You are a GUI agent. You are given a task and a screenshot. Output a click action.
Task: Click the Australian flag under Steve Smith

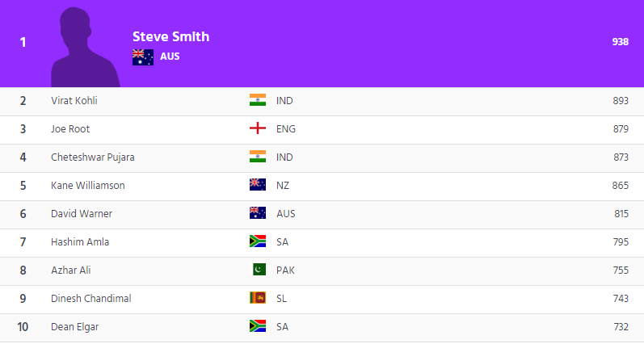[x=143, y=57]
